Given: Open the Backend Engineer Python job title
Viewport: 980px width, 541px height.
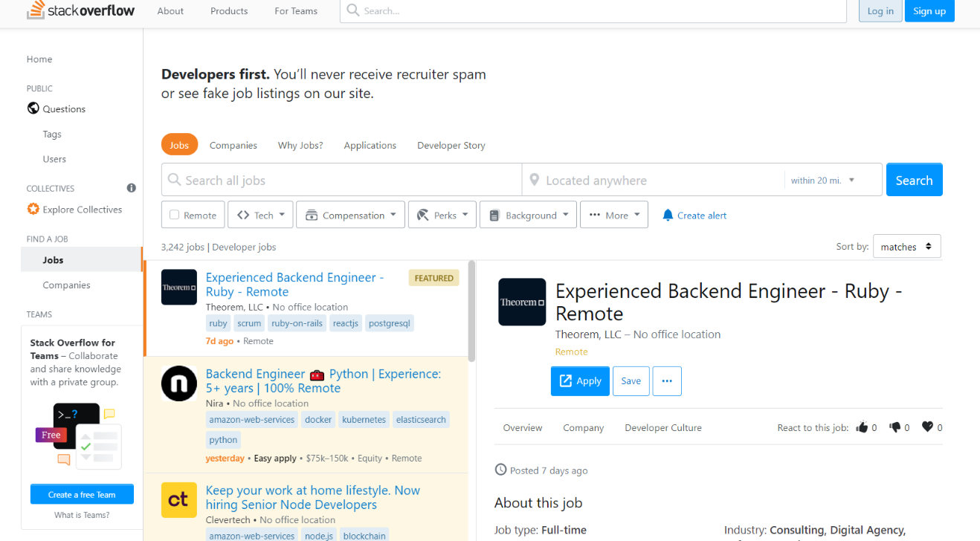Looking at the screenshot, I should tap(323, 380).
